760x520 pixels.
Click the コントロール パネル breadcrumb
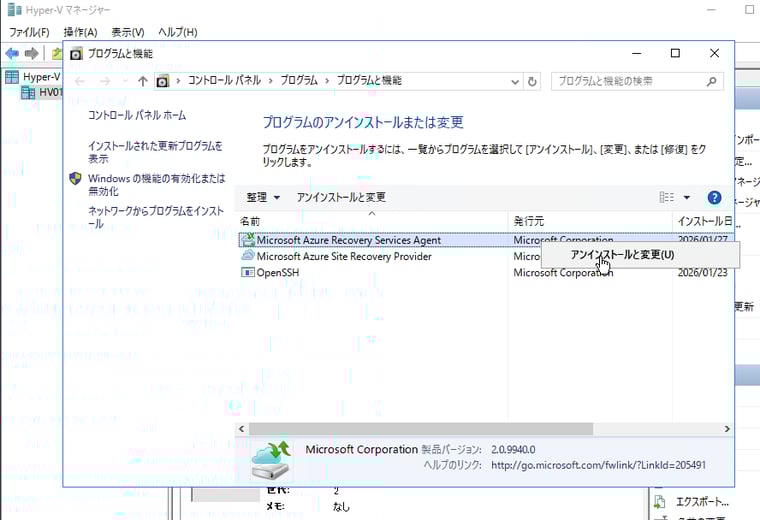click(224, 80)
